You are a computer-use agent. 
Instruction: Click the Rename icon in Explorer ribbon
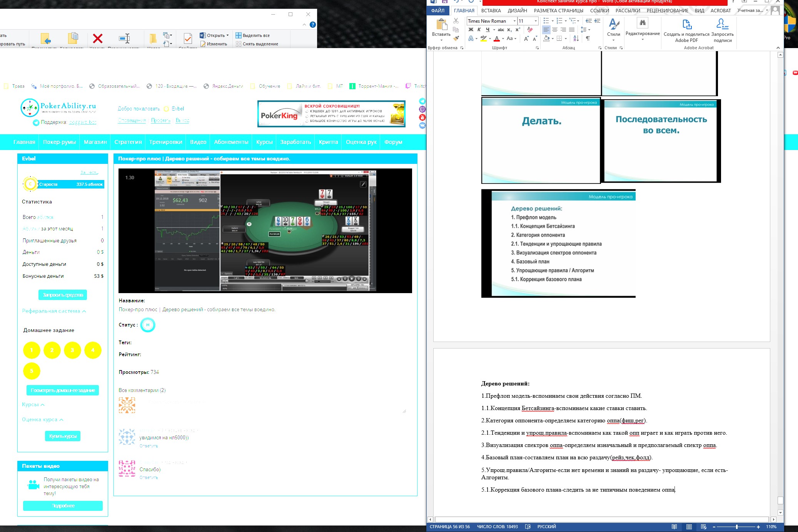(124, 38)
